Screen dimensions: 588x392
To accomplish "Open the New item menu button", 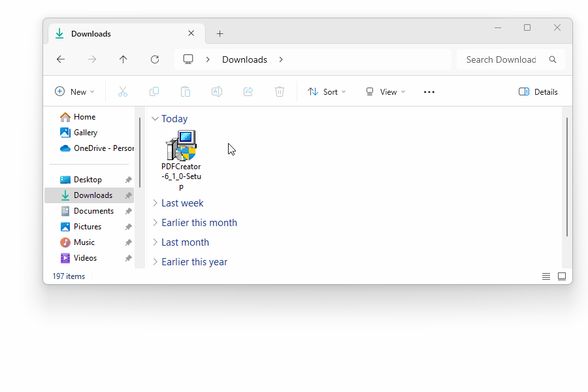I will (74, 91).
